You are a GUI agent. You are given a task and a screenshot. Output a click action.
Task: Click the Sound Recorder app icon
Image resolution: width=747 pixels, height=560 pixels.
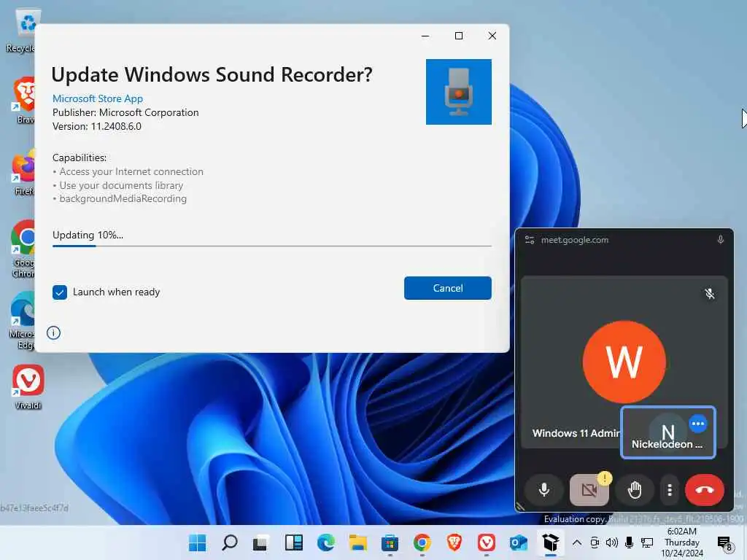coord(458,92)
